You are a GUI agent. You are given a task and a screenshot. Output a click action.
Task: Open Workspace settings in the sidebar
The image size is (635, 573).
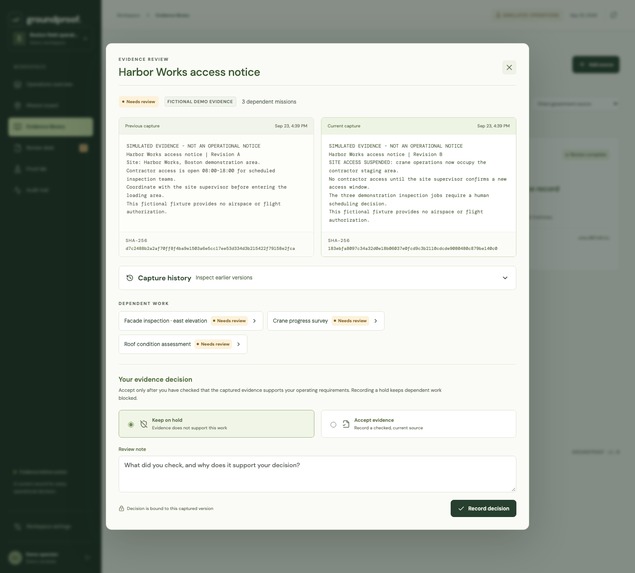tap(51, 526)
